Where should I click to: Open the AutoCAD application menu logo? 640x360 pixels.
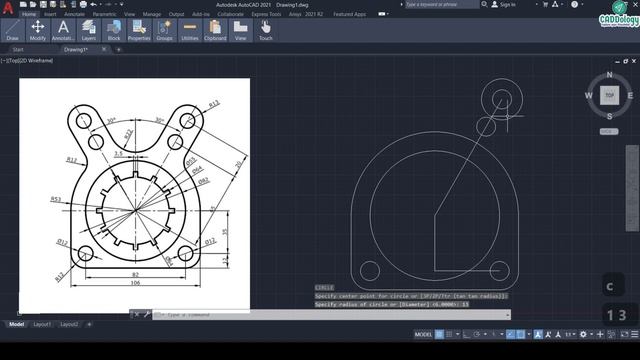pyautogui.click(x=8, y=7)
